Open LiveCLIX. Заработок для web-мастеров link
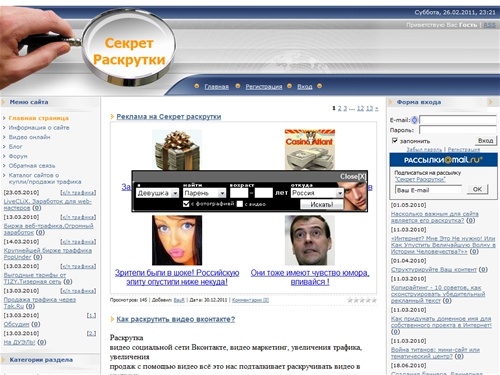 coord(48,205)
